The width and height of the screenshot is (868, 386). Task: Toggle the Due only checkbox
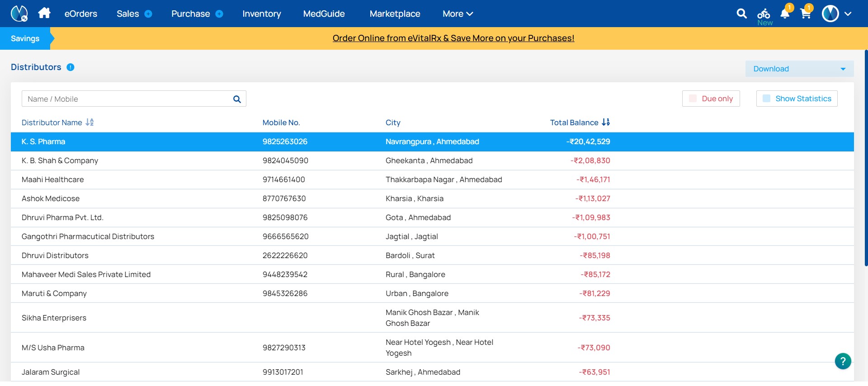coord(693,99)
